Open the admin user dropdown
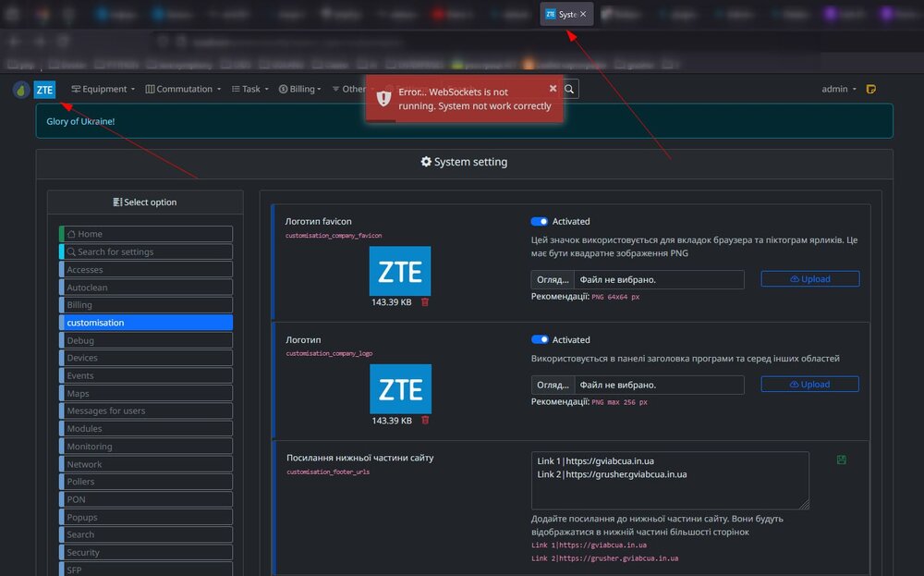Image resolution: width=924 pixels, height=576 pixels. click(x=839, y=90)
